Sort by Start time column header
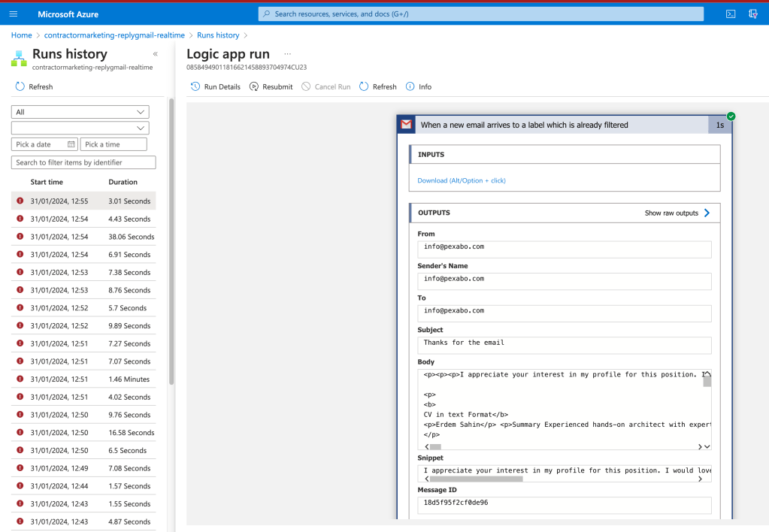Screen dimensions: 769x532 (x=47, y=182)
